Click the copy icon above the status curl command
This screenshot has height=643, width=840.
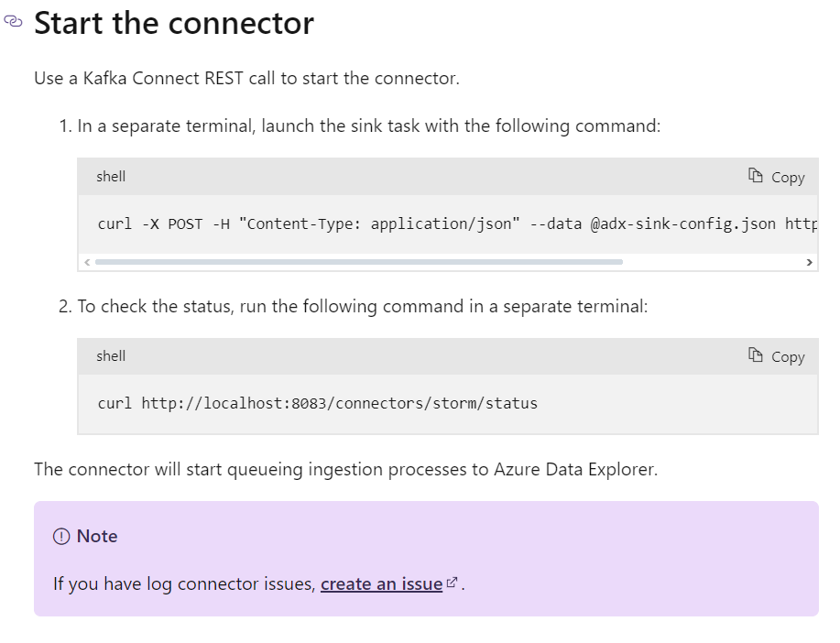click(756, 354)
